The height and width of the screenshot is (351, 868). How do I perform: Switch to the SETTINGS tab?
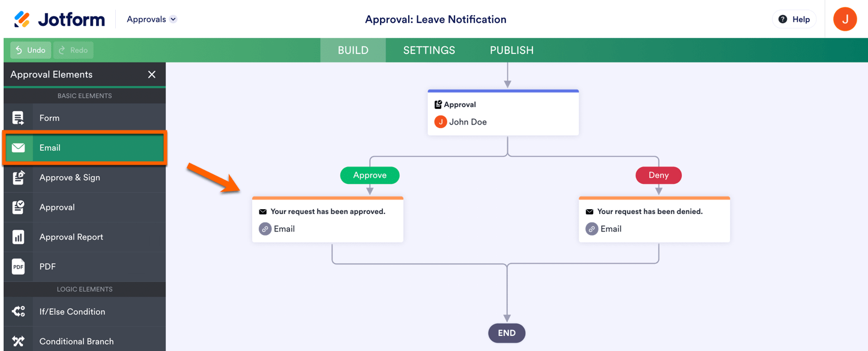pyautogui.click(x=429, y=50)
